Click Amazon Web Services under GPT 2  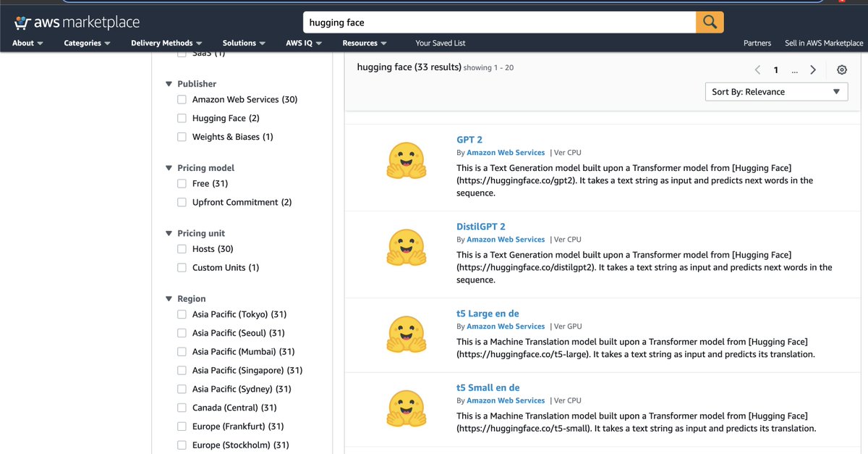pos(506,153)
